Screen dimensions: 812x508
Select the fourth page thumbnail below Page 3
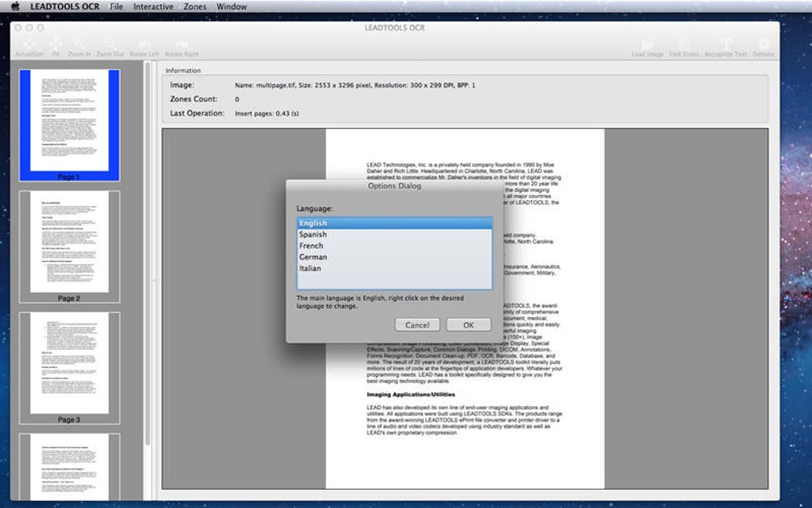pos(69,467)
